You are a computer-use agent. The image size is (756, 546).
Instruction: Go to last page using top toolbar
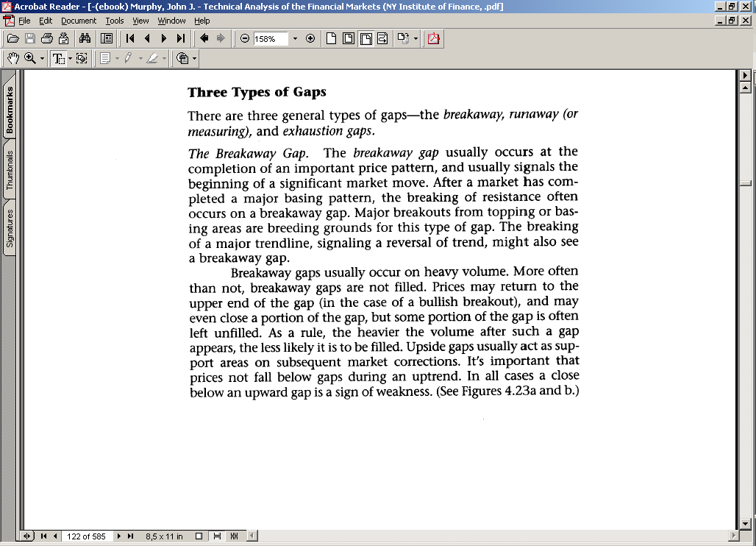[181, 38]
